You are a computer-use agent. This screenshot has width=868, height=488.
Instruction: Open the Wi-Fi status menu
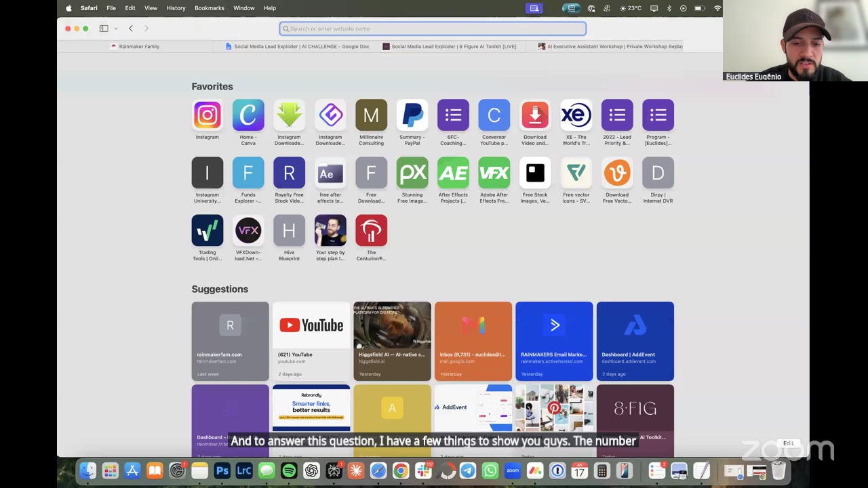[x=717, y=8]
